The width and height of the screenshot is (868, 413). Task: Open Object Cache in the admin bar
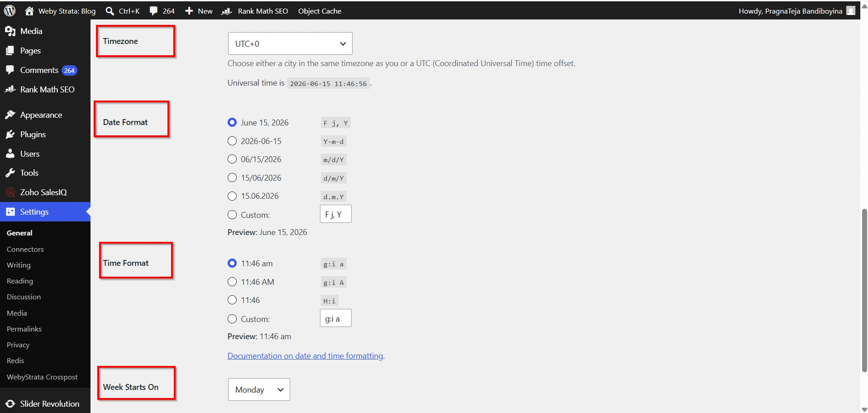[x=320, y=11]
